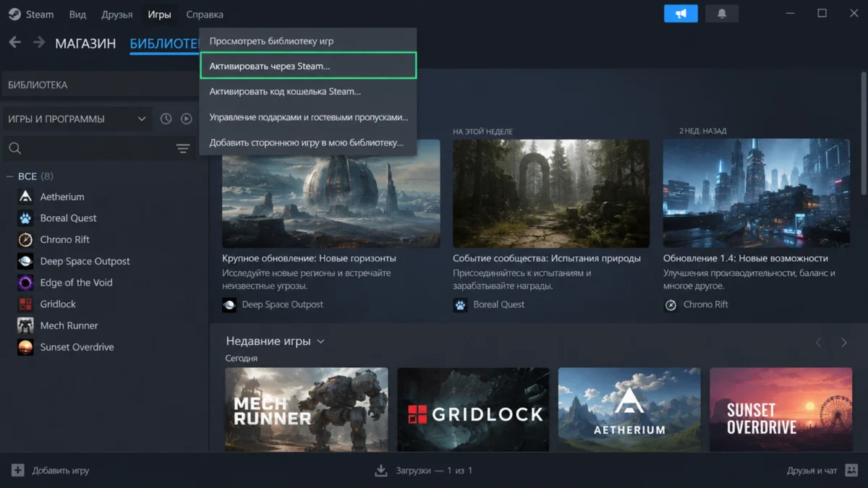Switch to the БИБЛИОТЕКА tab
The image size is (868, 488).
coord(164,43)
